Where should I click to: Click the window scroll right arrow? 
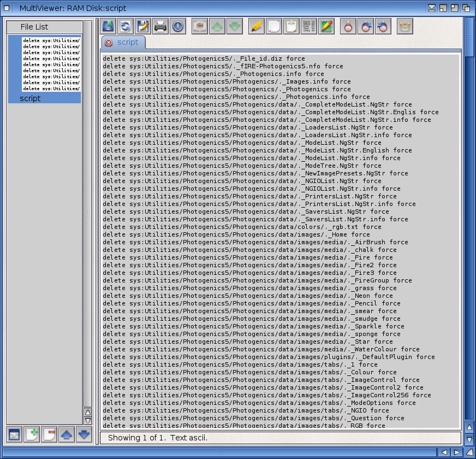(x=456, y=452)
